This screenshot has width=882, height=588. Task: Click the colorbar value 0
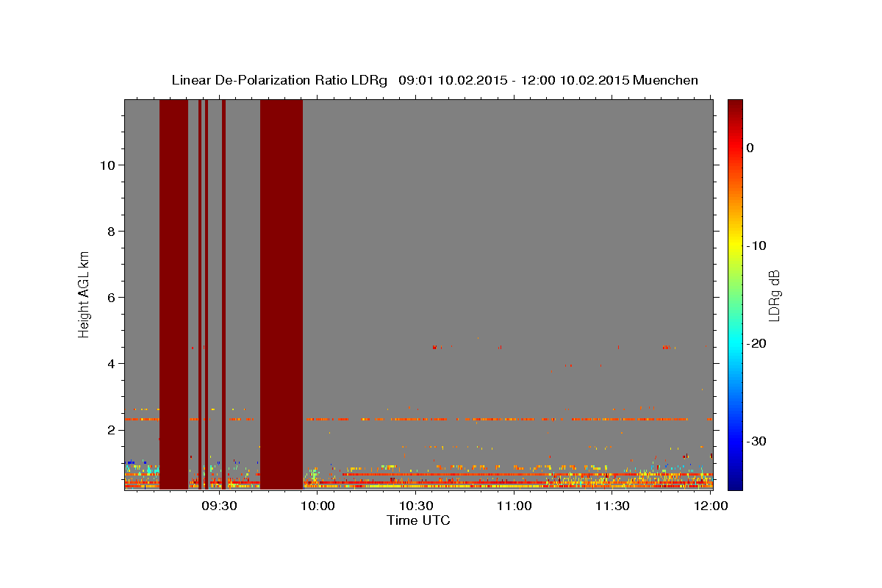pos(750,148)
